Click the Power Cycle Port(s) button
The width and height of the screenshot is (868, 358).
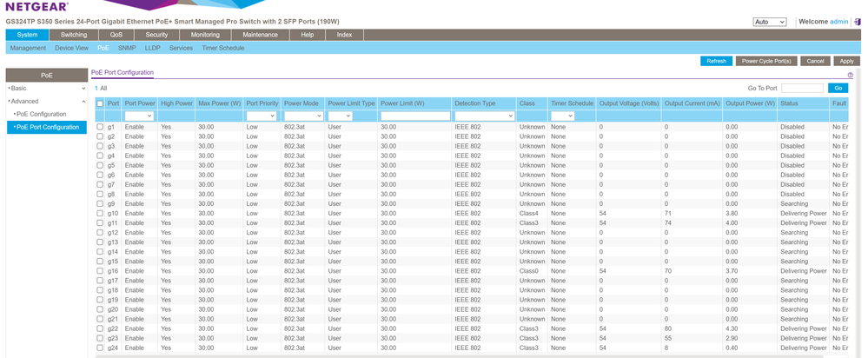pyautogui.click(x=765, y=62)
